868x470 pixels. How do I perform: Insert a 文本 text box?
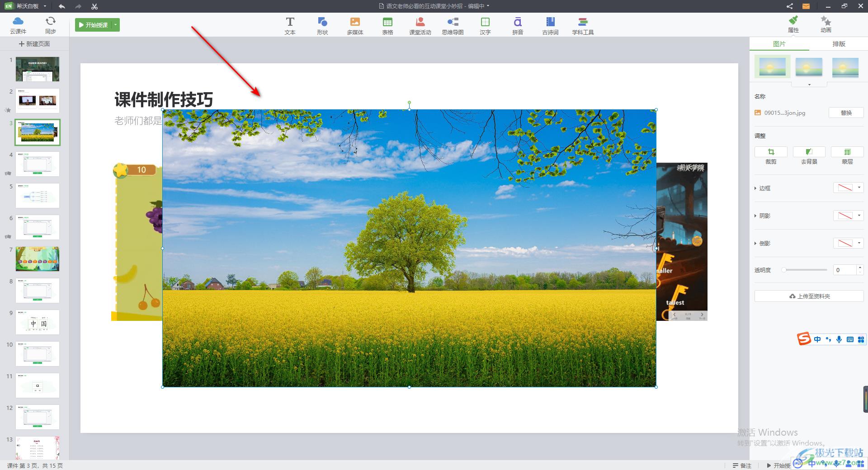coord(290,26)
